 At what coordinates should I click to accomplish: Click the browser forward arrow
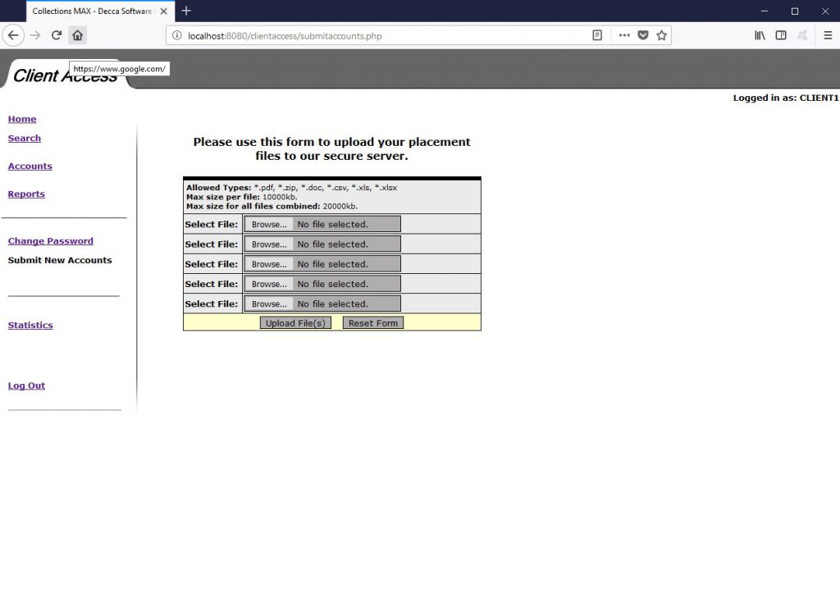pos(35,35)
